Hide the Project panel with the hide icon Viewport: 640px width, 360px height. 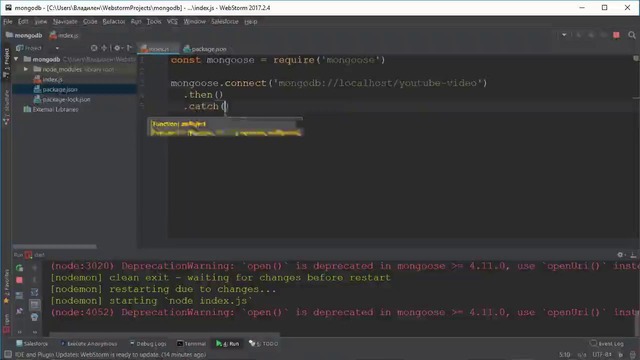[129, 48]
